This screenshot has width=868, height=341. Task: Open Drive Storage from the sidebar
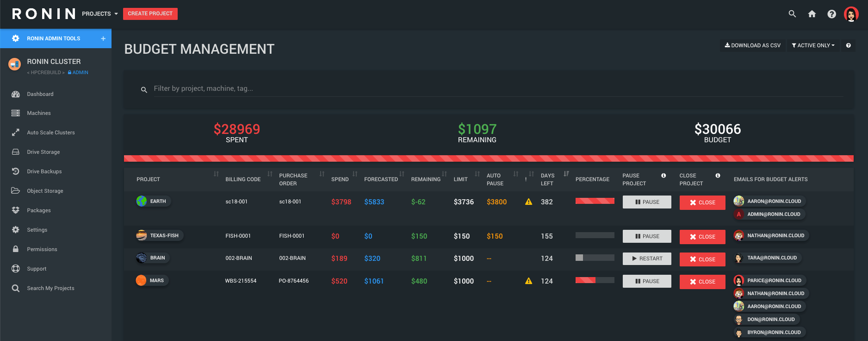tap(43, 152)
